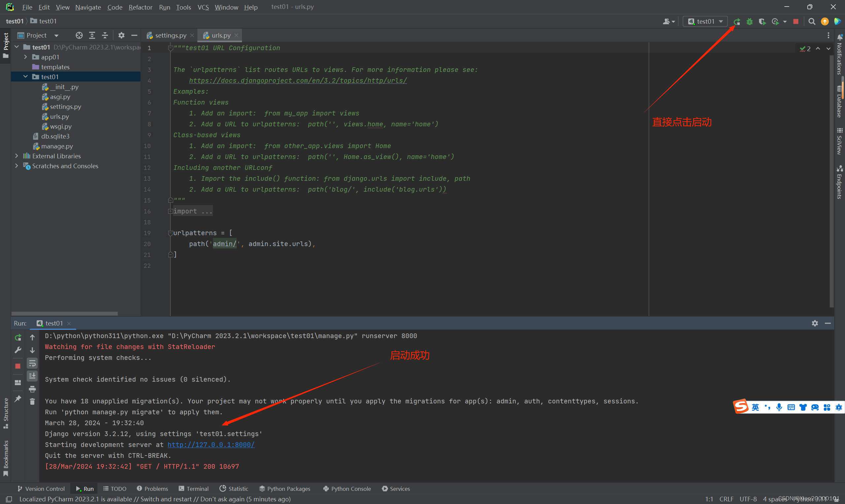The height and width of the screenshot is (504, 845).
Task: Expand the External Libraries tree item
Action: 15,156
